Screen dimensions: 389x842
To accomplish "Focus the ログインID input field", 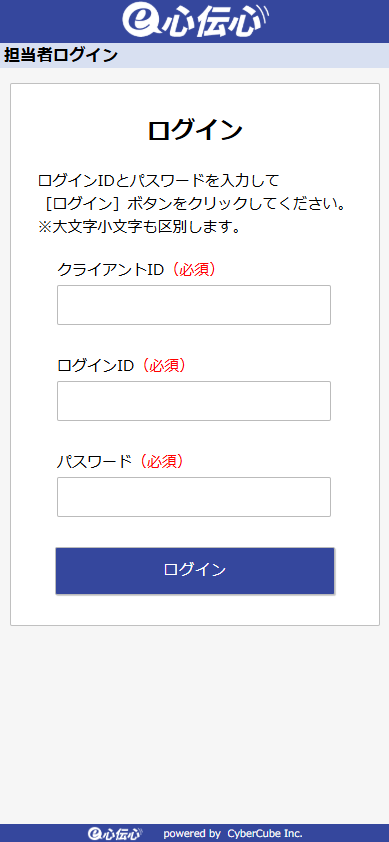I will coord(194,401).
